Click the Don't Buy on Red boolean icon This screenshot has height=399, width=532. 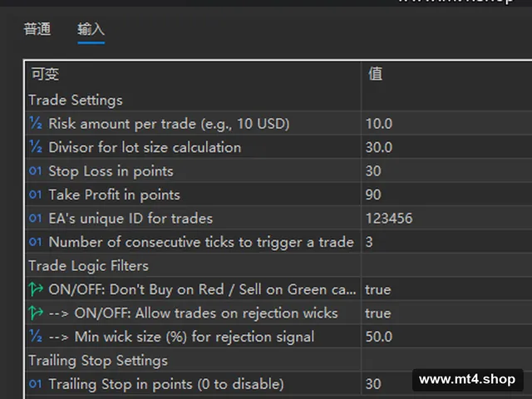point(36,289)
